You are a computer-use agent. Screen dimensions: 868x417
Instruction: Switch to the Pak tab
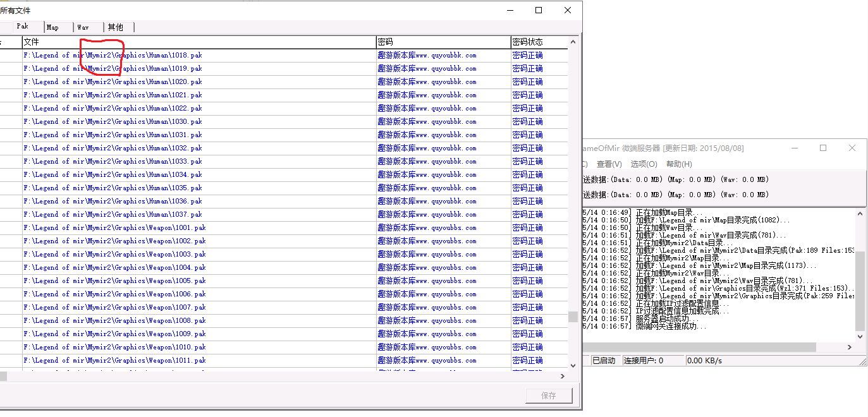(x=23, y=27)
